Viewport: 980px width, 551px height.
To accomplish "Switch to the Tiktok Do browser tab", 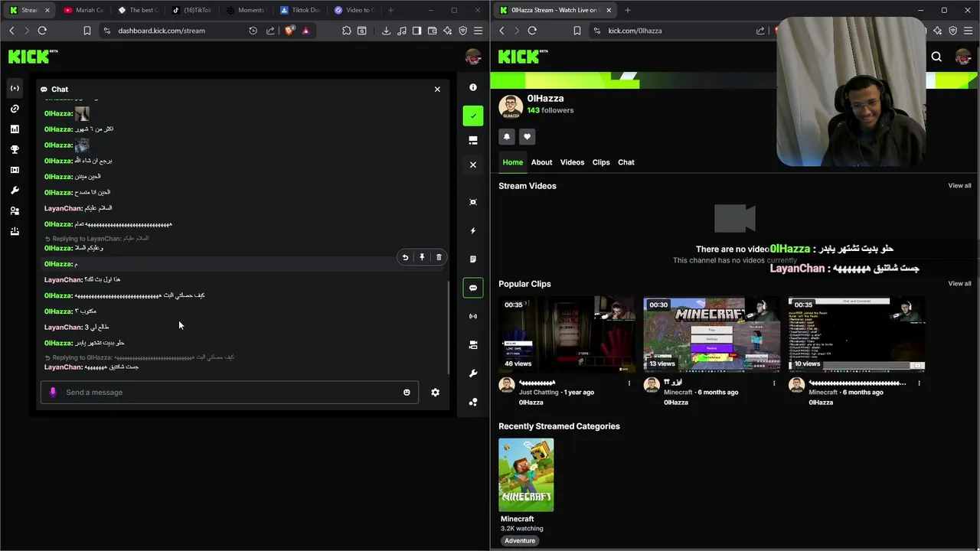I will [300, 10].
